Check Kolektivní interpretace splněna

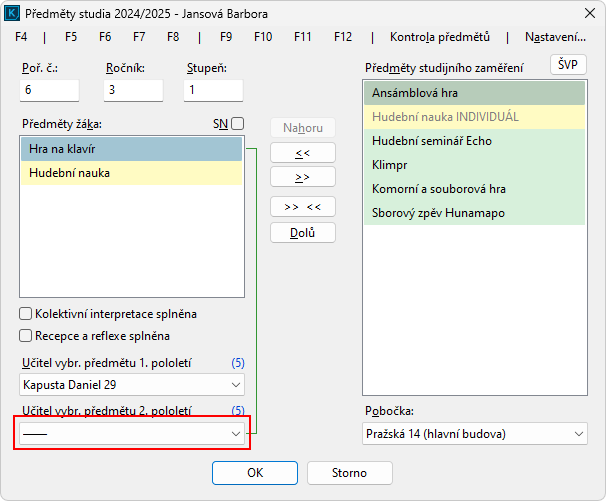pyautogui.click(x=26, y=314)
